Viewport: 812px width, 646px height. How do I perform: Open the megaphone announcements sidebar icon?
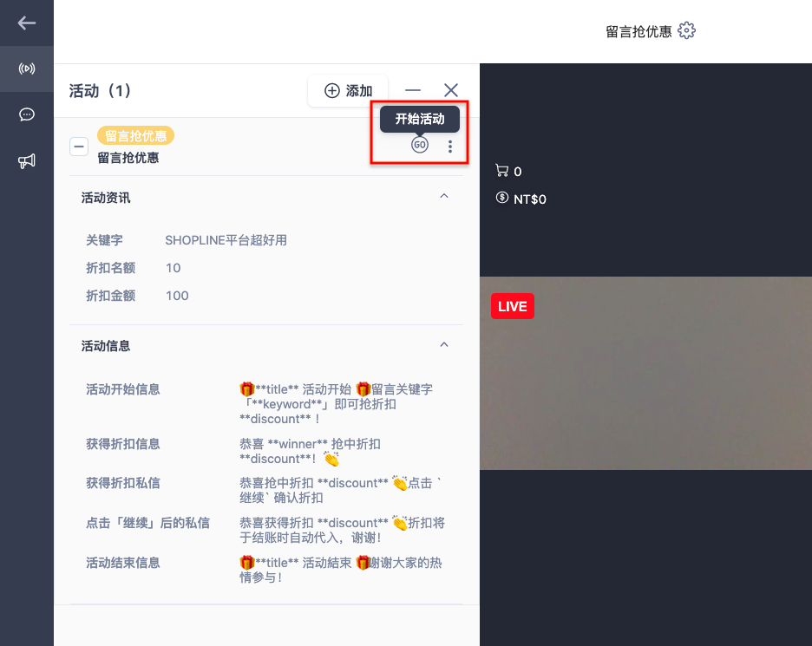(26, 161)
